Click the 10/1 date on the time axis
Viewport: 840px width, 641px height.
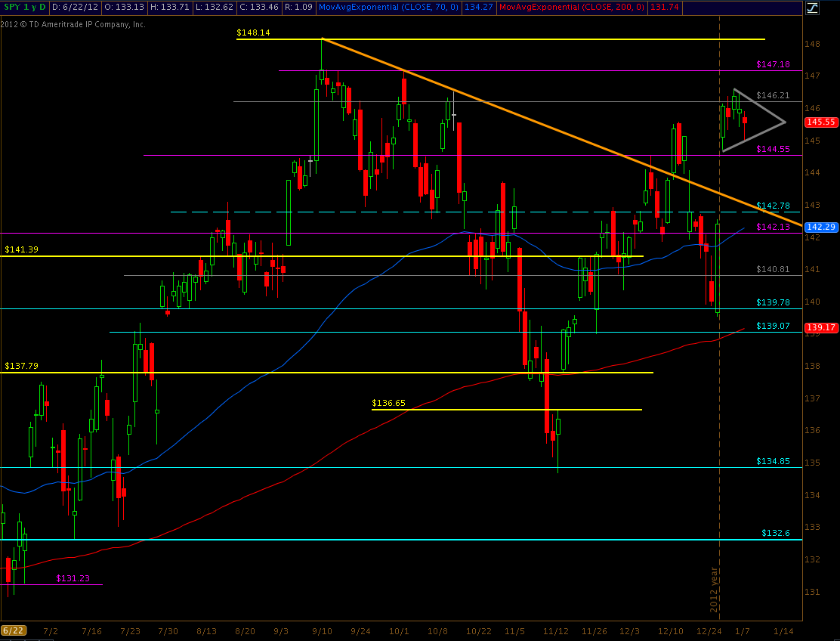[399, 631]
